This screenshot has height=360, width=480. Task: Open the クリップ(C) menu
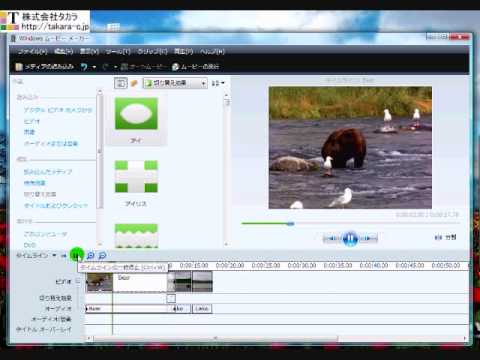(x=152, y=51)
